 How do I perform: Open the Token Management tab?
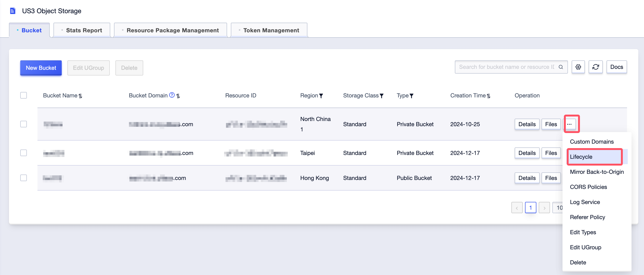[x=269, y=30]
